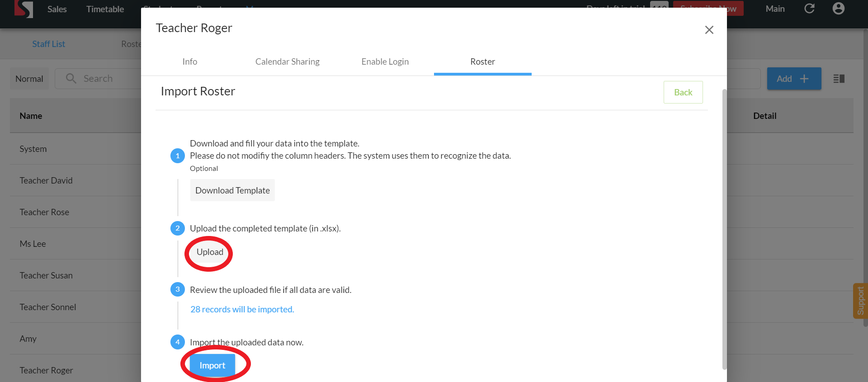Select the Roster tab

482,61
